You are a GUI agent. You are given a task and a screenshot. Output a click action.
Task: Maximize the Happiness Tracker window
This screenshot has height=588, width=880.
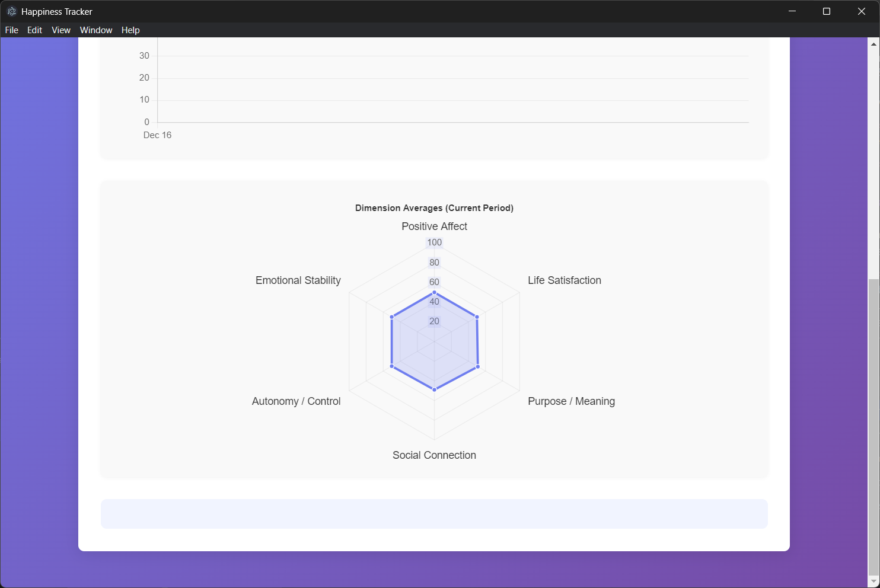(827, 11)
